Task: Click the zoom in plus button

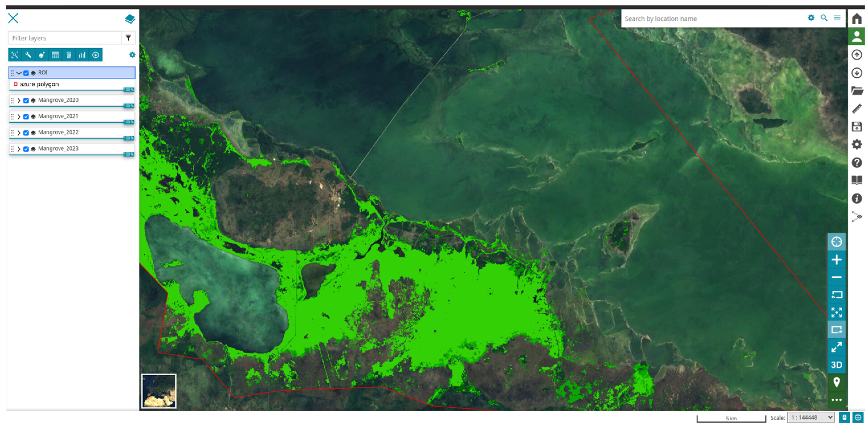Action: (836, 260)
